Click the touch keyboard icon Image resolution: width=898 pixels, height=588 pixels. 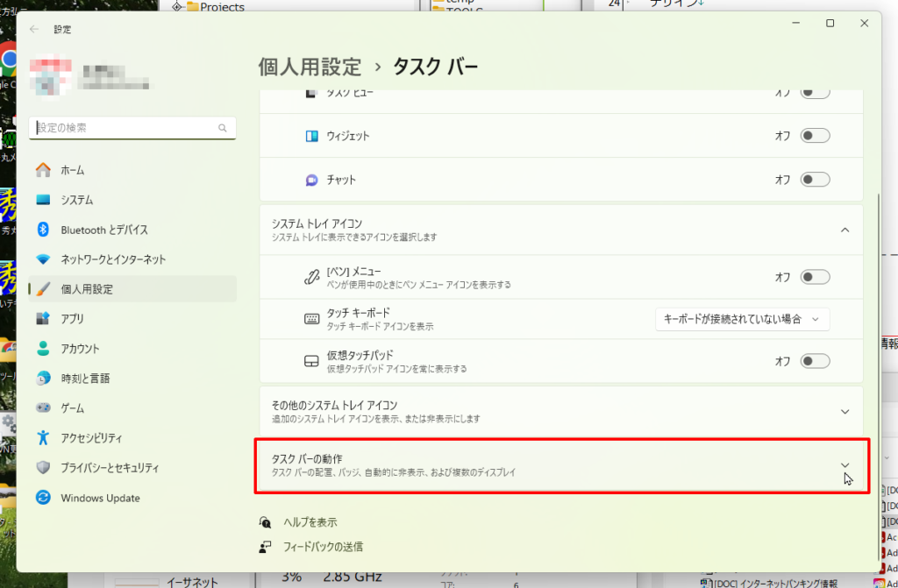(x=311, y=319)
